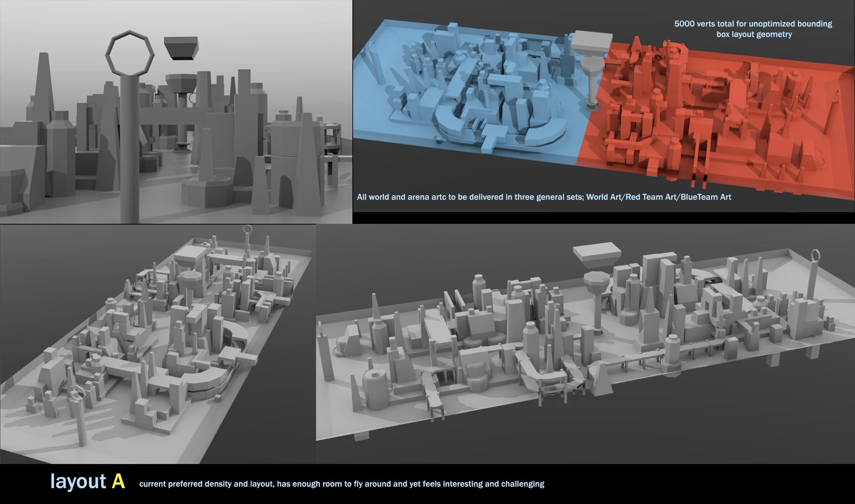Select the blue and red team-colored render
Screen dimensions: 855x504
point(604,106)
